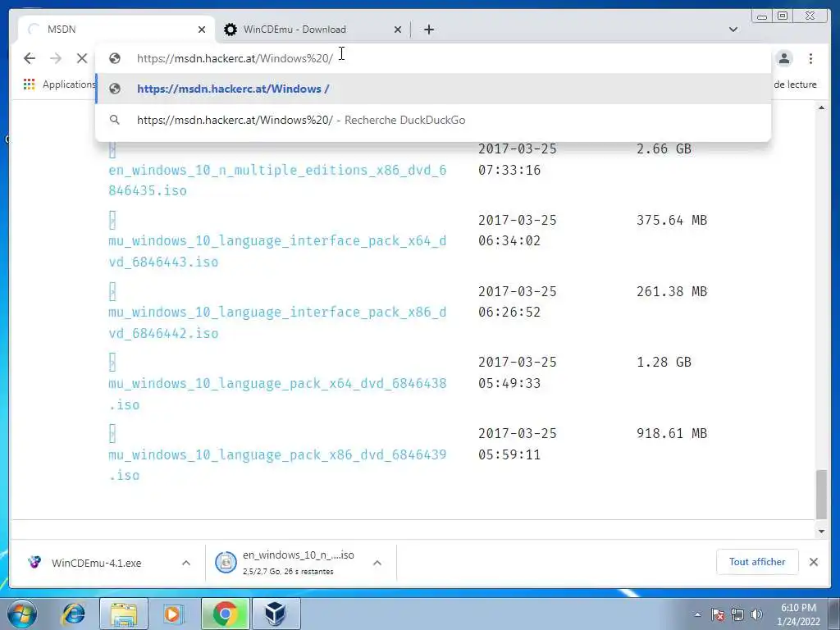
Task: Click the scrollbar down arrow
Action: click(821, 532)
